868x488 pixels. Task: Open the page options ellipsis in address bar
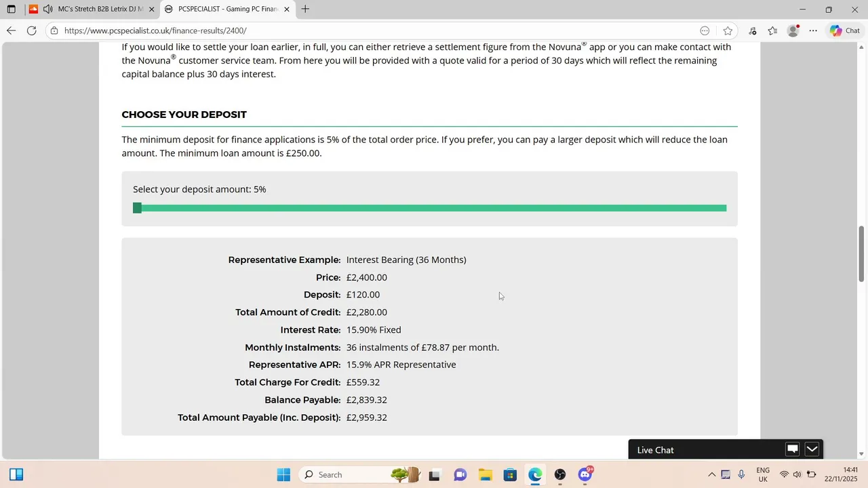coord(705,30)
